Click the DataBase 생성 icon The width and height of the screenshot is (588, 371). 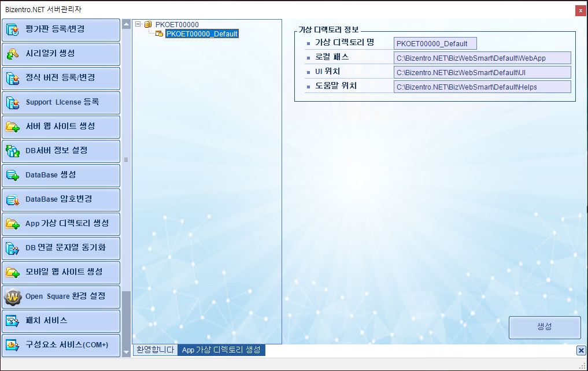[x=13, y=175]
